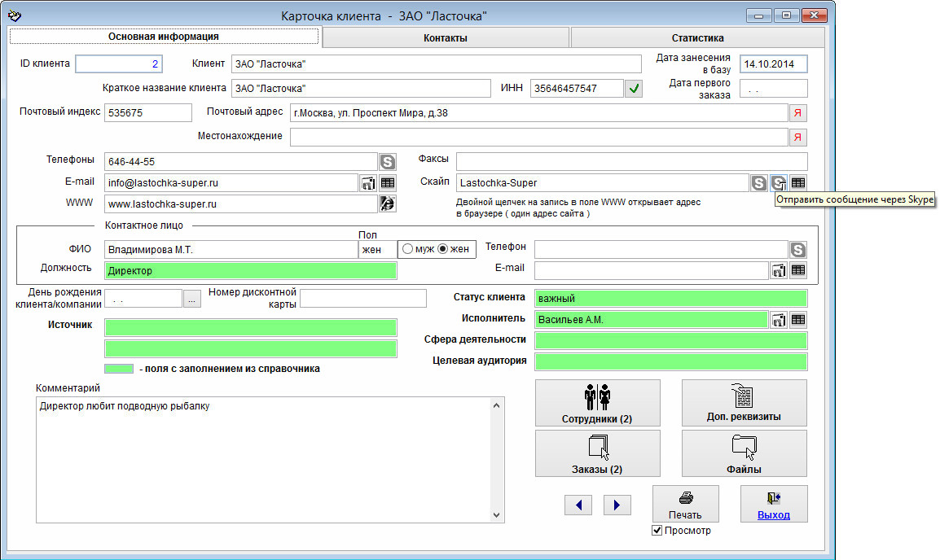The width and height of the screenshot is (940, 560).
Task: Click into the Факсы input field
Action: coord(631,161)
